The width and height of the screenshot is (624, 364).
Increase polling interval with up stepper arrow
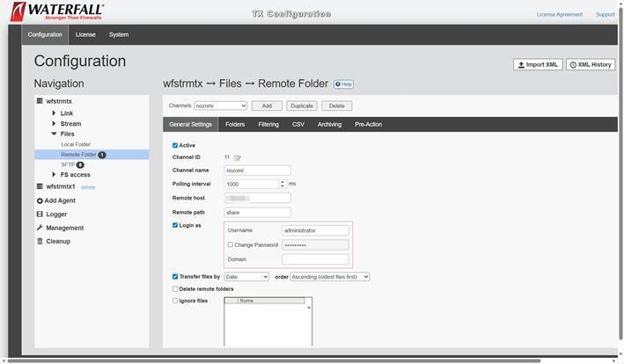click(x=283, y=181)
